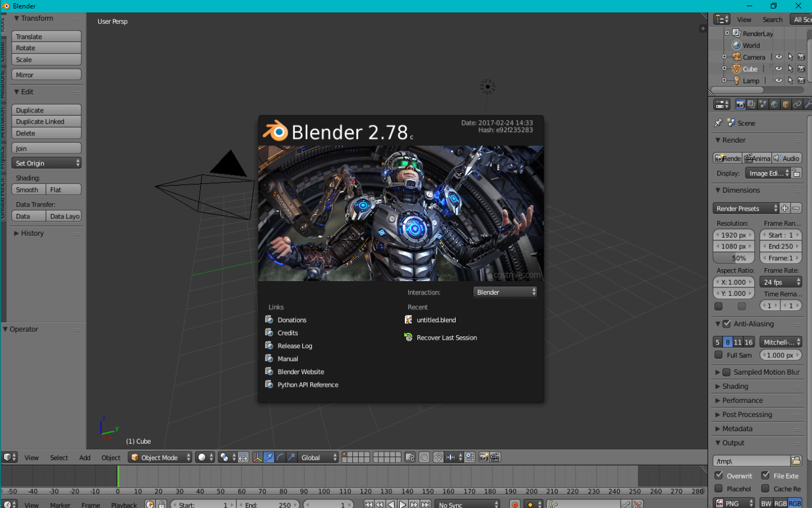812x508 pixels.
Task: Open the Add menu in 3D viewport header
Action: click(x=85, y=458)
